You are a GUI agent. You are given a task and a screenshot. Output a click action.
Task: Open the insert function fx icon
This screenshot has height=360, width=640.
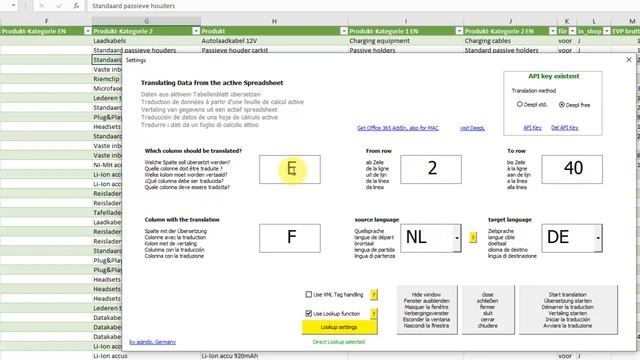(x=76, y=6)
